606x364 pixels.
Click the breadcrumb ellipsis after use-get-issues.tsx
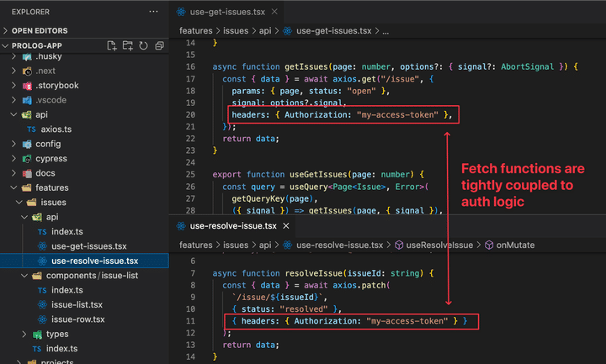(x=385, y=30)
